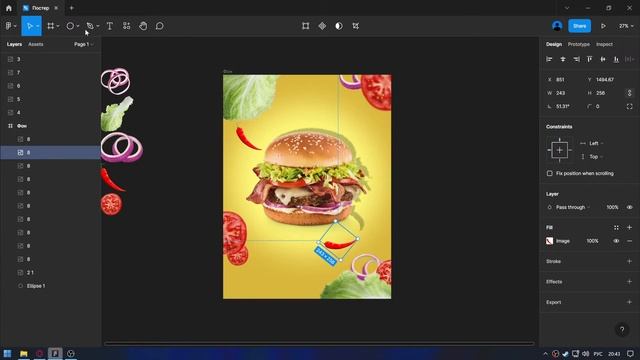The height and width of the screenshot is (360, 640).
Task: Click the Share button
Action: 580,26
